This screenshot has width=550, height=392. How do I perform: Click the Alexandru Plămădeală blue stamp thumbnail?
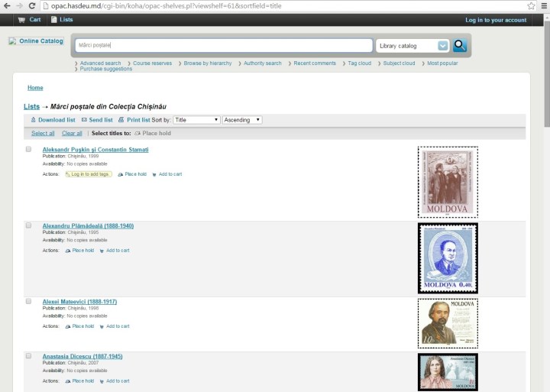click(448, 258)
